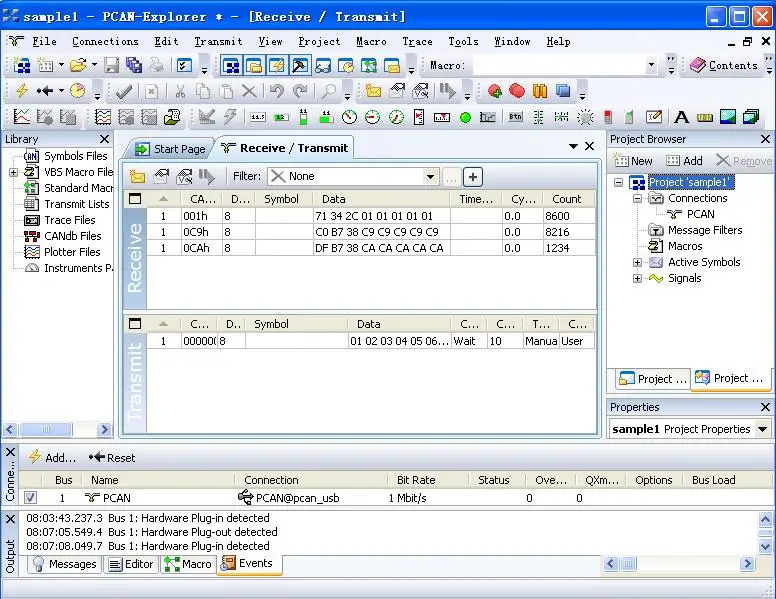The height and width of the screenshot is (599, 776).
Task: Toggle the Connections window toolbar button
Action: (277, 65)
